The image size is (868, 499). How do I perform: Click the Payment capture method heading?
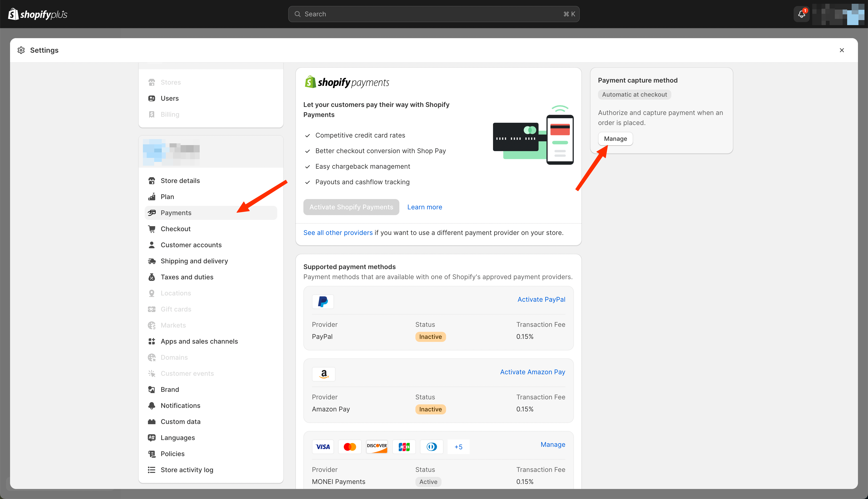pos(638,80)
